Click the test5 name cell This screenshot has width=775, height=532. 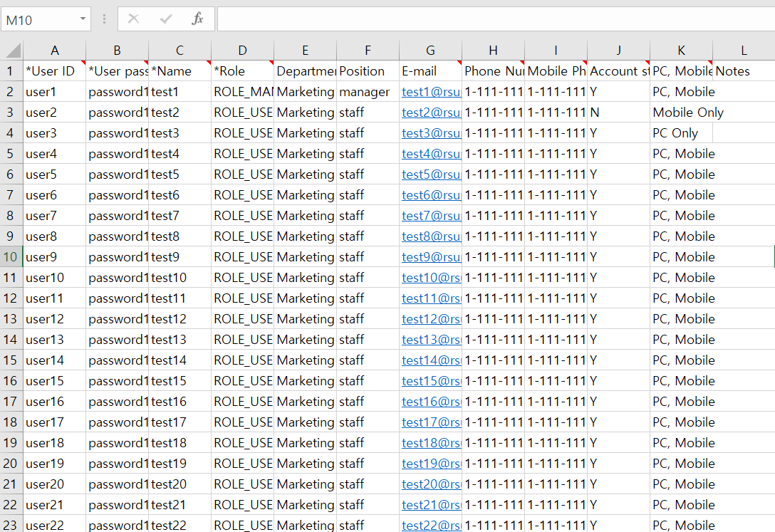click(180, 174)
